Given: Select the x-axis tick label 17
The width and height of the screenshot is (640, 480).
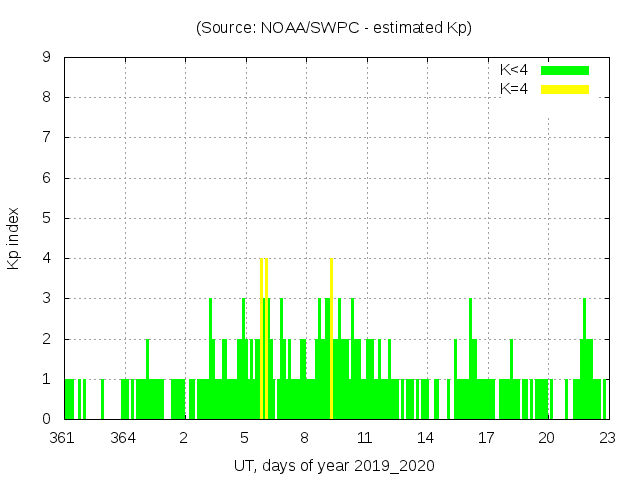Looking at the screenshot, I should click(x=486, y=438).
